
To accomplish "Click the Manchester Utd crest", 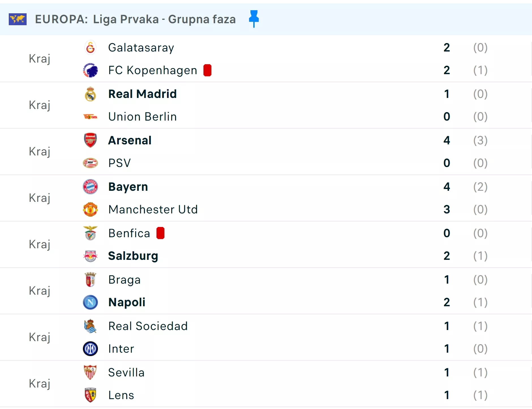I will [90, 209].
